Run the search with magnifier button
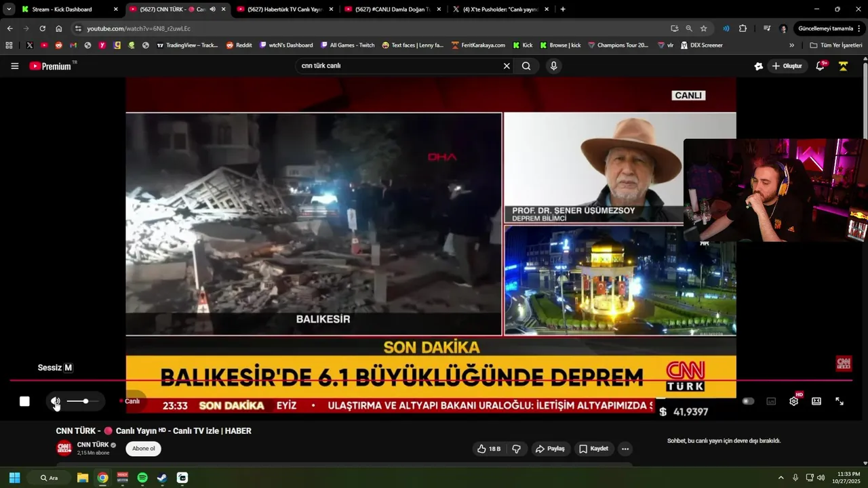Image resolution: width=868 pixels, height=488 pixels. pyautogui.click(x=526, y=66)
